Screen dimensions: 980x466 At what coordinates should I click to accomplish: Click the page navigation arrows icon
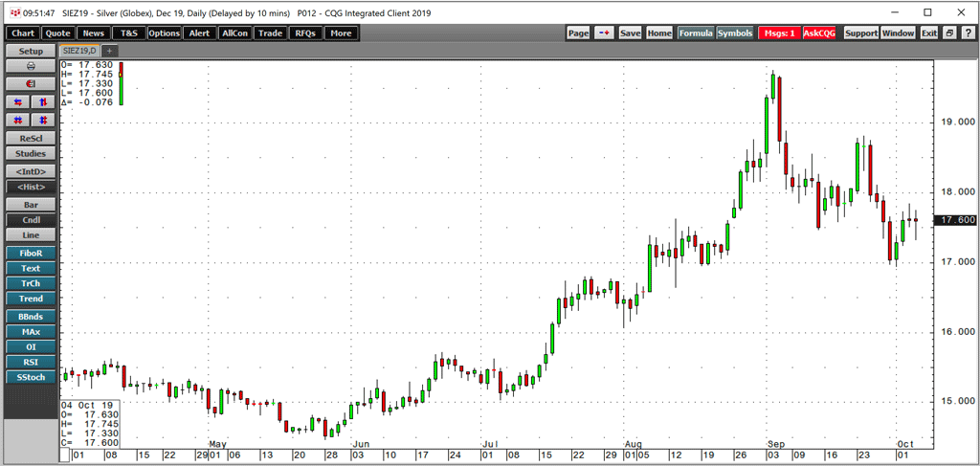(605, 33)
